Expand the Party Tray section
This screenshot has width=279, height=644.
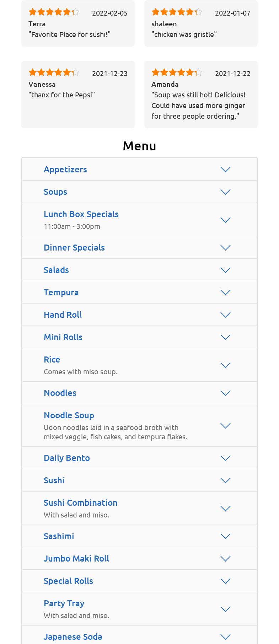pyautogui.click(x=64, y=603)
